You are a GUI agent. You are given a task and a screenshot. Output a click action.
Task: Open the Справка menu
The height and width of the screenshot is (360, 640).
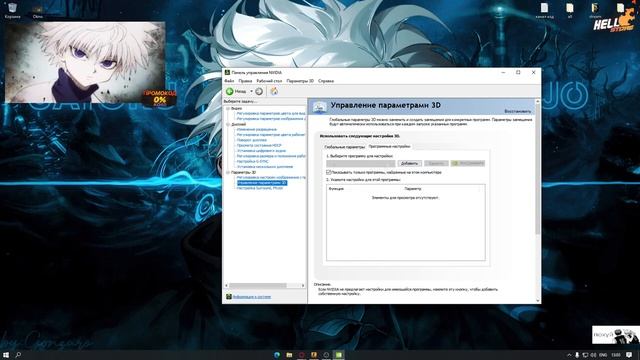[326, 81]
